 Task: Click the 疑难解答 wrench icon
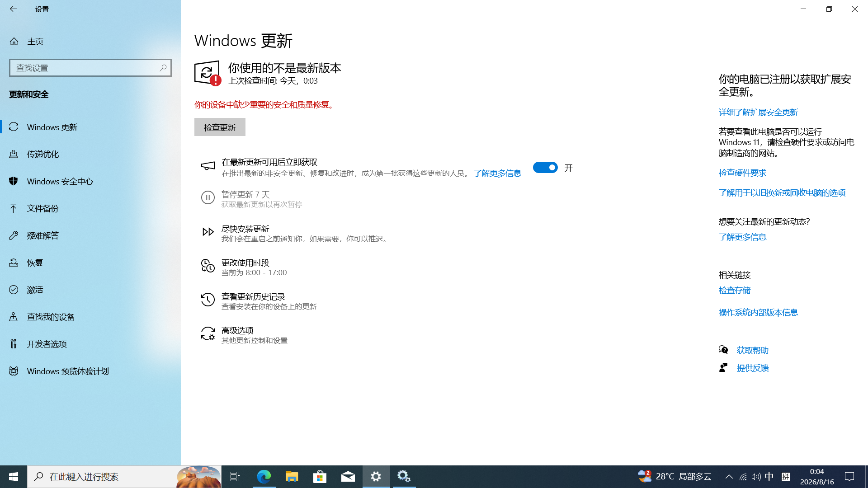14,235
